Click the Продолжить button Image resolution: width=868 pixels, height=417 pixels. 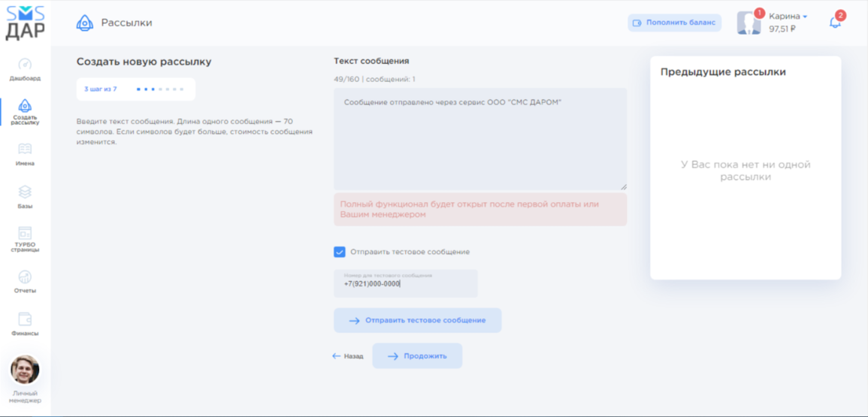pyautogui.click(x=417, y=356)
